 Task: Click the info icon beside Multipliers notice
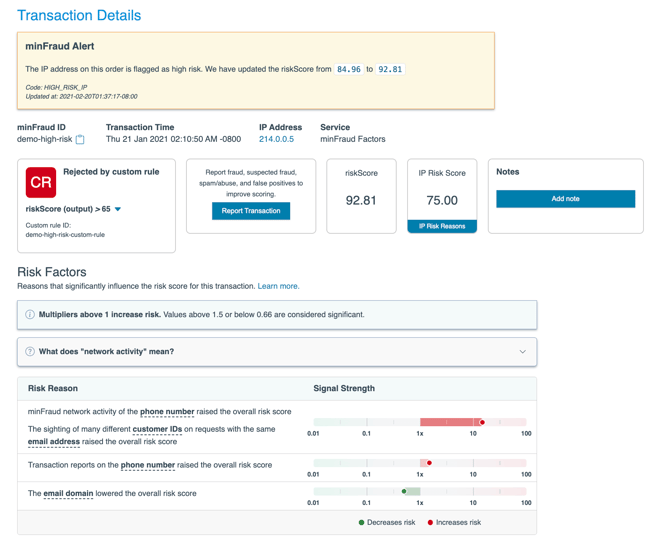tap(30, 314)
